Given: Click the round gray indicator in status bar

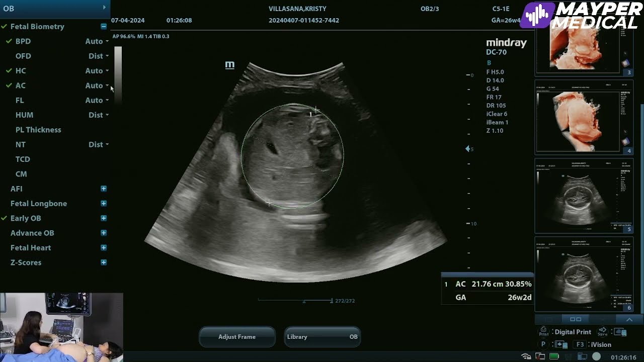Looking at the screenshot, I should (x=596, y=357).
